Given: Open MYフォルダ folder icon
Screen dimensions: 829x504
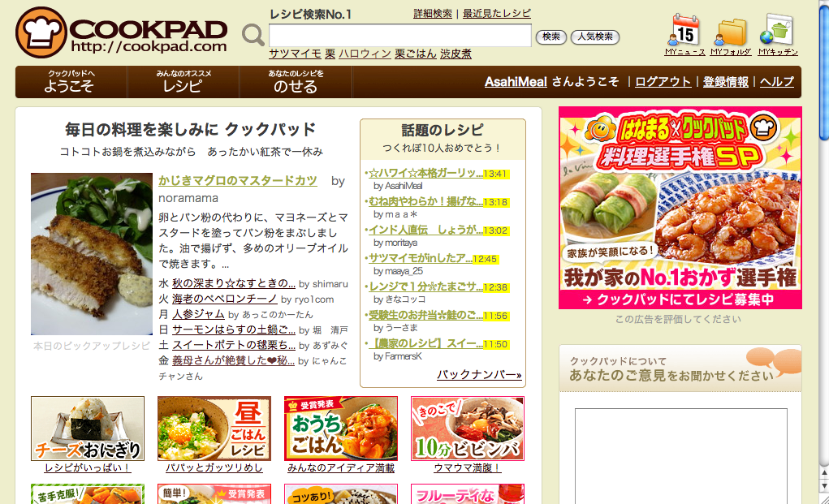Looking at the screenshot, I should tap(731, 32).
